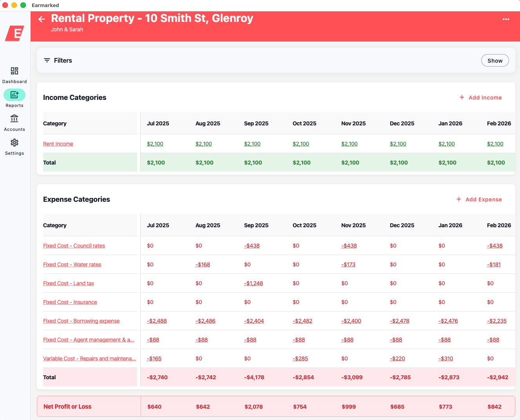This screenshot has height=420, width=520.
Task: Click Water rates -$168 for Aug 2025
Action: (203, 264)
